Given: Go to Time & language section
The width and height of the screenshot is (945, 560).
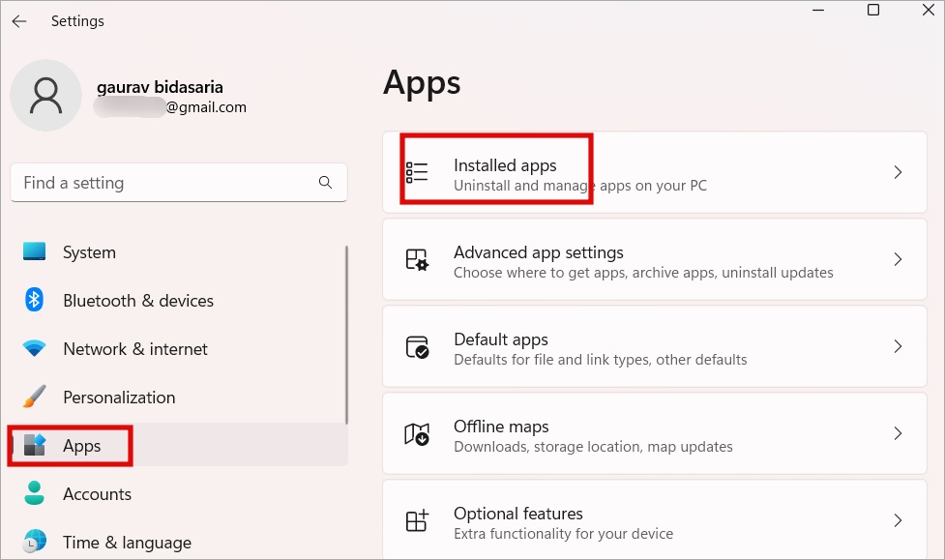Looking at the screenshot, I should [x=127, y=543].
